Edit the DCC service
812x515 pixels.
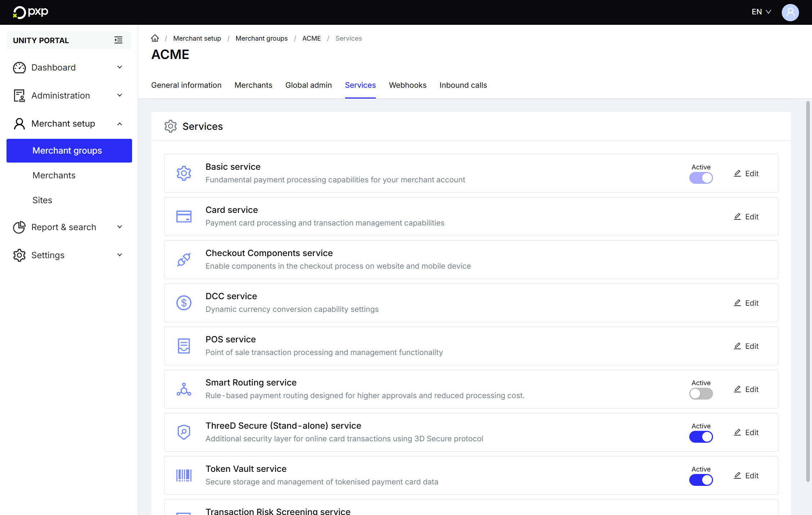[746, 303]
